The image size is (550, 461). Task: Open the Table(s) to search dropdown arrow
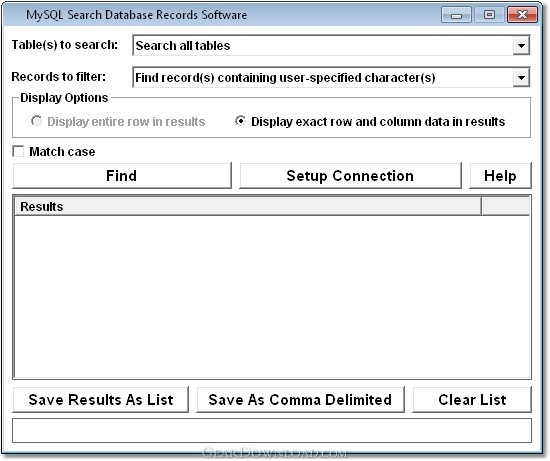521,46
